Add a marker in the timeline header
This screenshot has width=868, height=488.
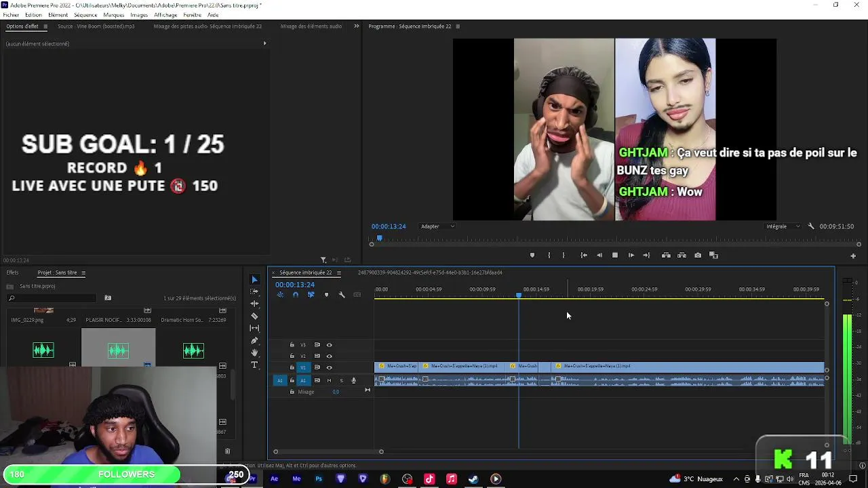point(326,295)
